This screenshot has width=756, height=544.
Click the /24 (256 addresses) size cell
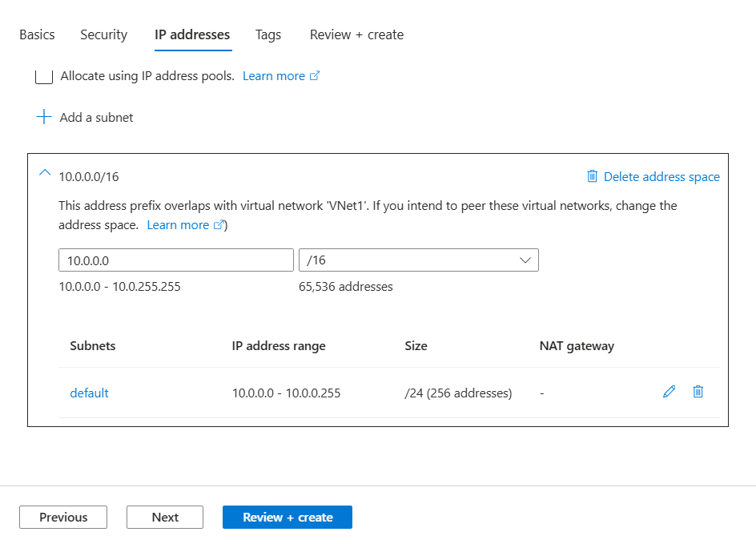pos(459,393)
